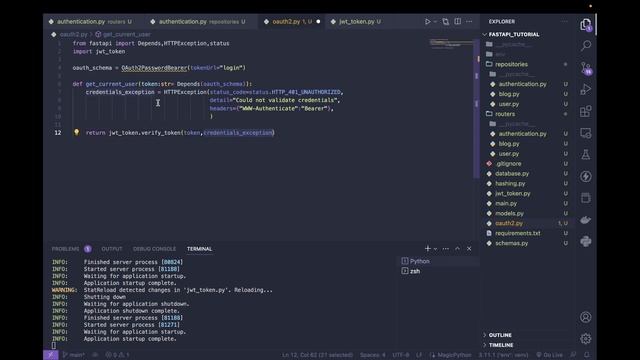
Task: Collapse the routers folder
Action: (505, 114)
